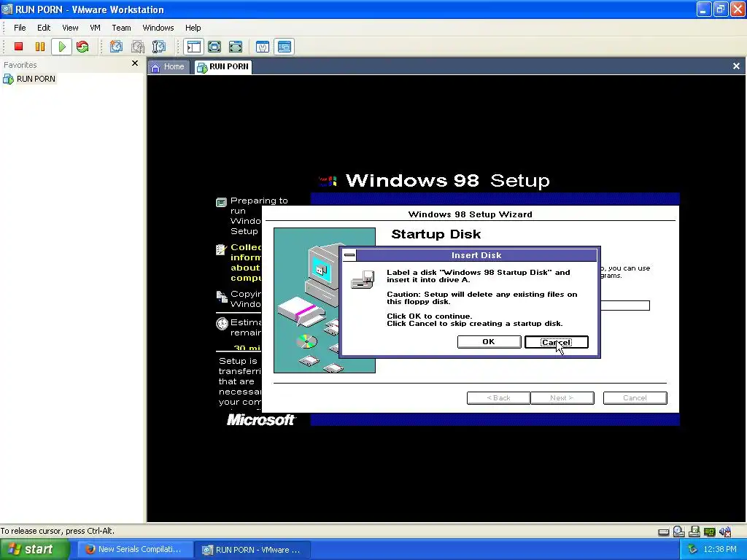Open the Snapshot Manager toolbar icon

pyautogui.click(x=158, y=47)
